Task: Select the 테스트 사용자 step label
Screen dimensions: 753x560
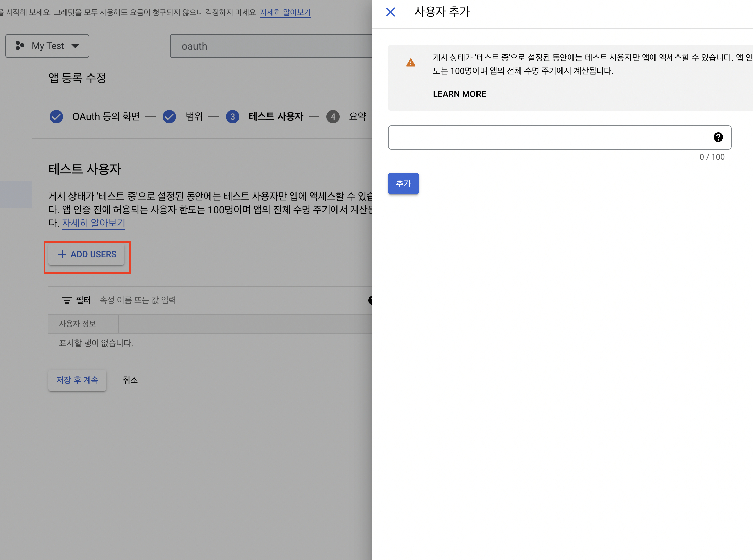Action: (x=276, y=116)
